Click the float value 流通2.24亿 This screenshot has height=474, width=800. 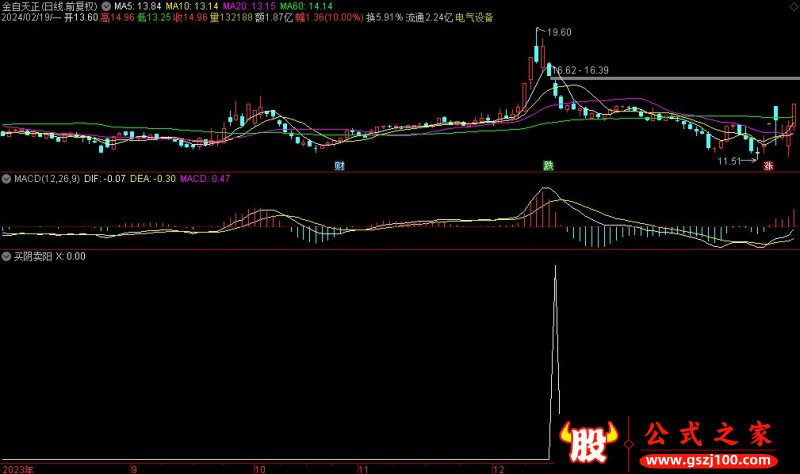click(x=429, y=17)
